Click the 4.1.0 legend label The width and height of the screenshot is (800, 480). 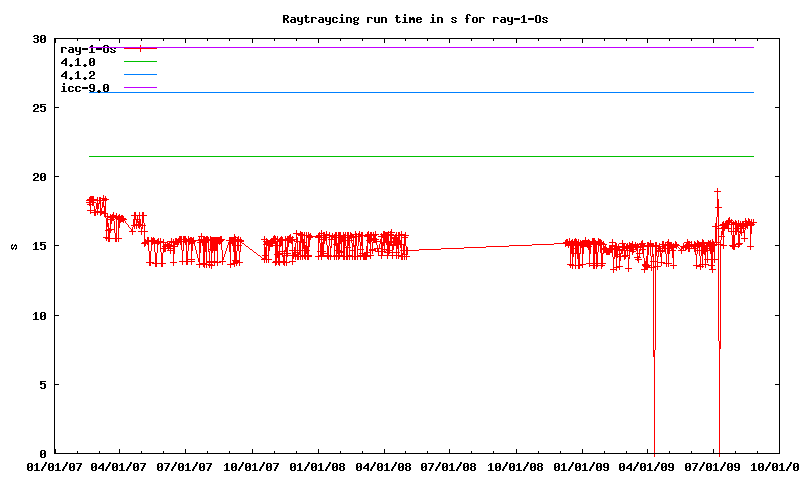click(78, 62)
